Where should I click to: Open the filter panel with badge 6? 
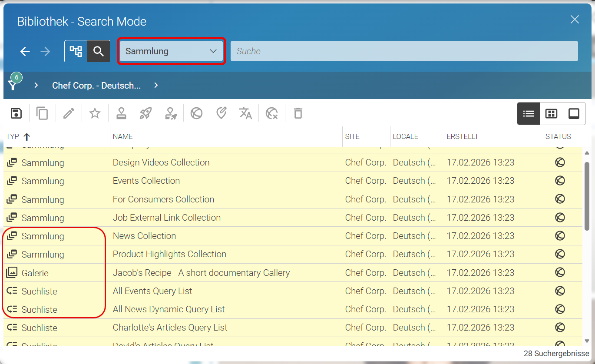pyautogui.click(x=13, y=83)
